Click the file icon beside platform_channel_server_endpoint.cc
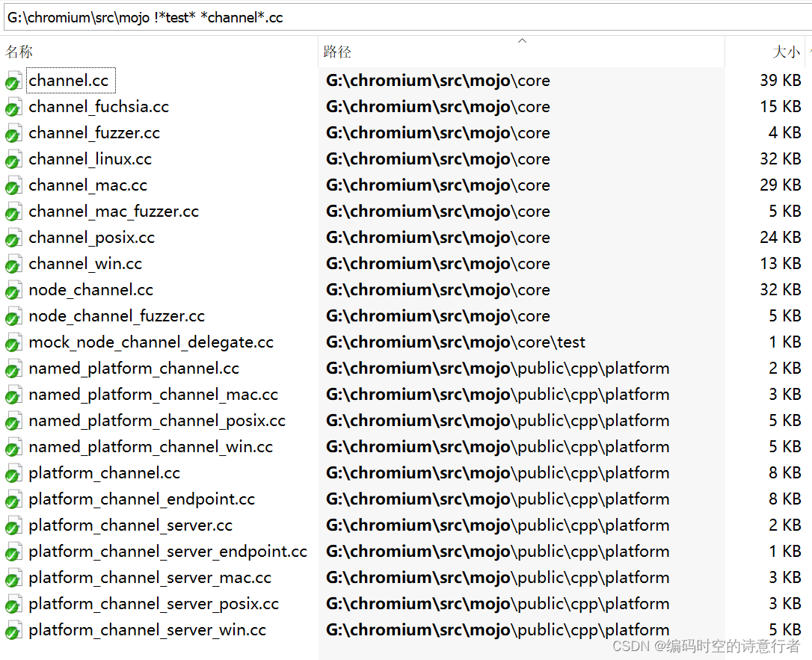This screenshot has height=660, width=812. point(13,552)
